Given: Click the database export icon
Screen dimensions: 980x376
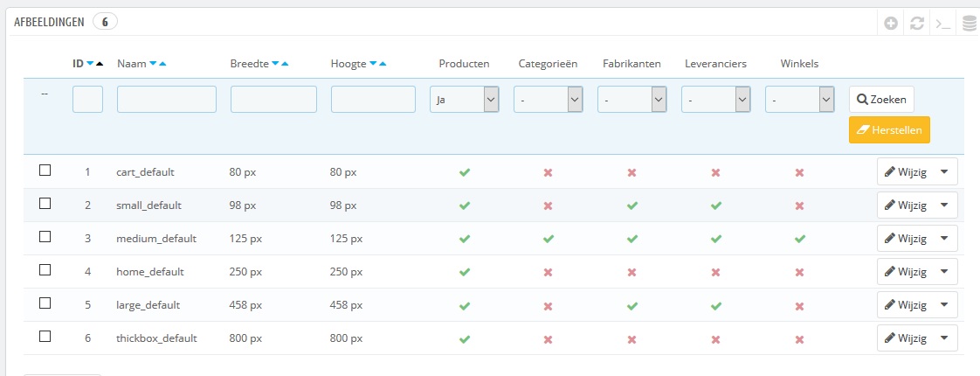Looking at the screenshot, I should [x=970, y=24].
